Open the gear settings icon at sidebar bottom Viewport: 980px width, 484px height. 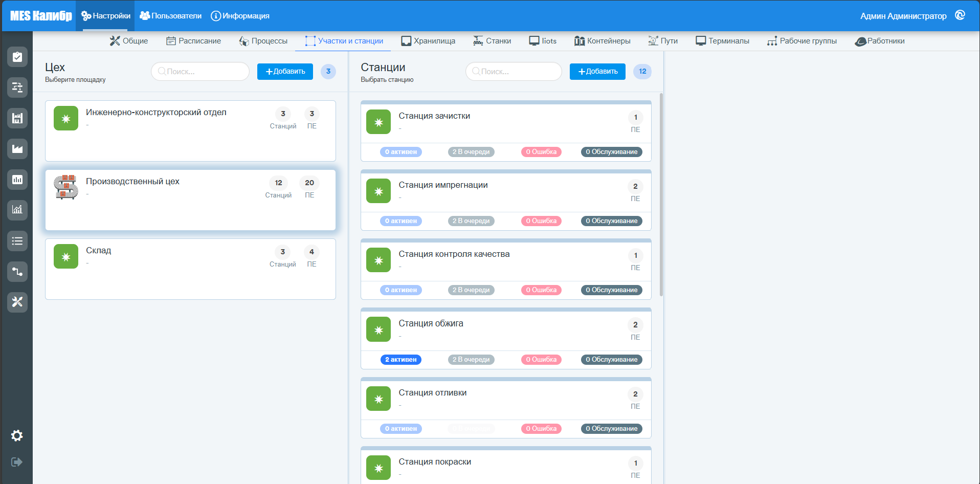click(17, 435)
